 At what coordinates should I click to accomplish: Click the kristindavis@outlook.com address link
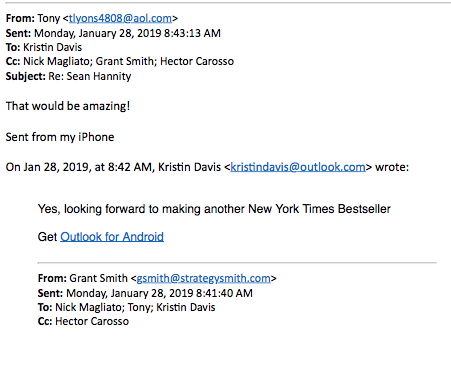[298, 167]
